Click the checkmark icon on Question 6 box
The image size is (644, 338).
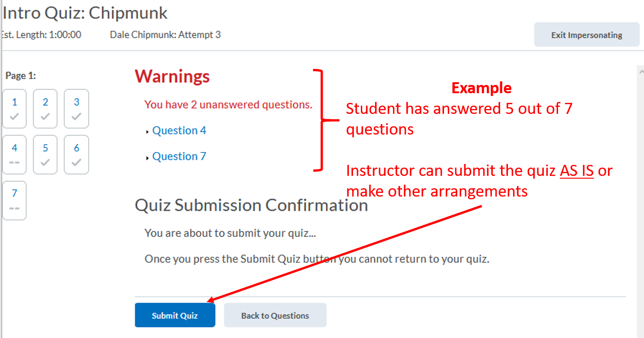pyautogui.click(x=76, y=163)
